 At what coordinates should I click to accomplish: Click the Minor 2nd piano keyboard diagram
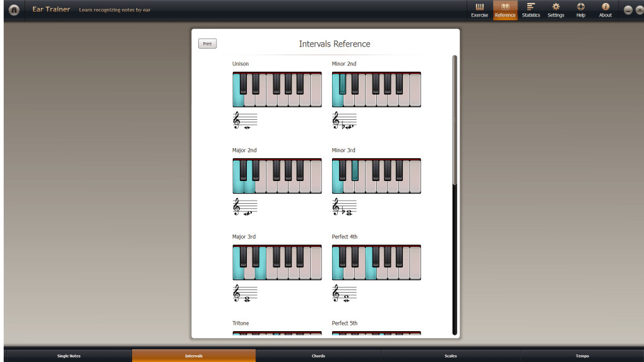(376, 90)
